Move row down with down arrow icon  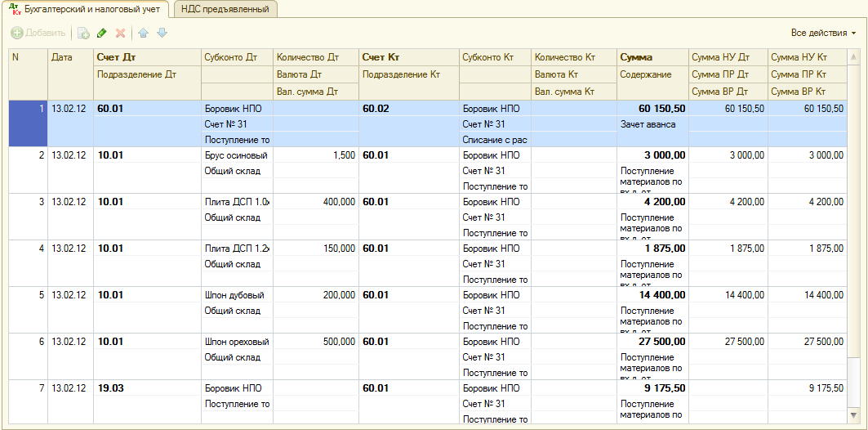pyautogui.click(x=162, y=34)
